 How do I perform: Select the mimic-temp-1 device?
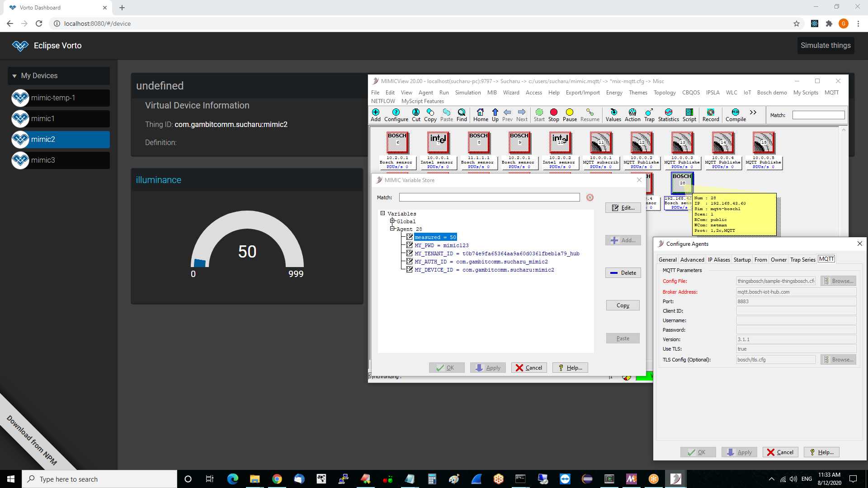(61, 98)
